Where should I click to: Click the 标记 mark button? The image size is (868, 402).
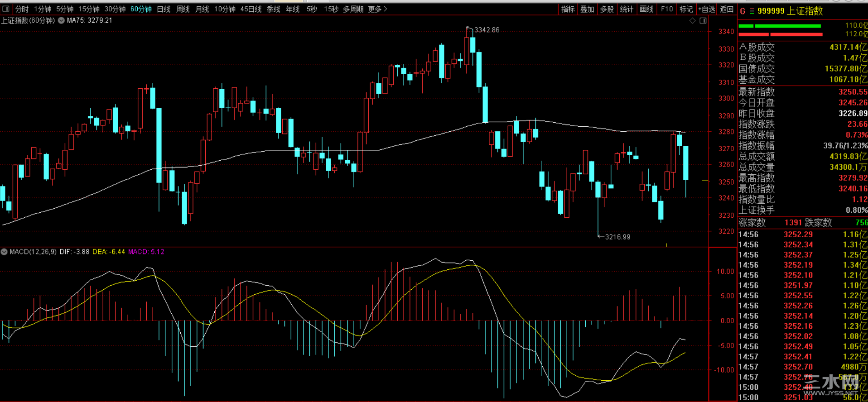[686, 9]
